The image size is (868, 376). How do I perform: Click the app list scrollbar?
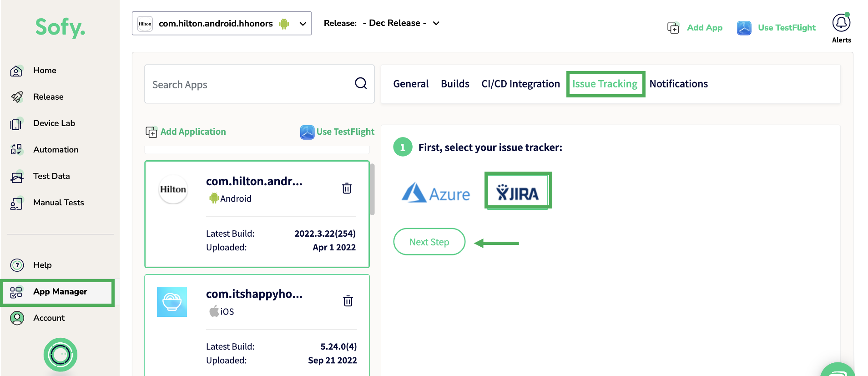coord(372,189)
